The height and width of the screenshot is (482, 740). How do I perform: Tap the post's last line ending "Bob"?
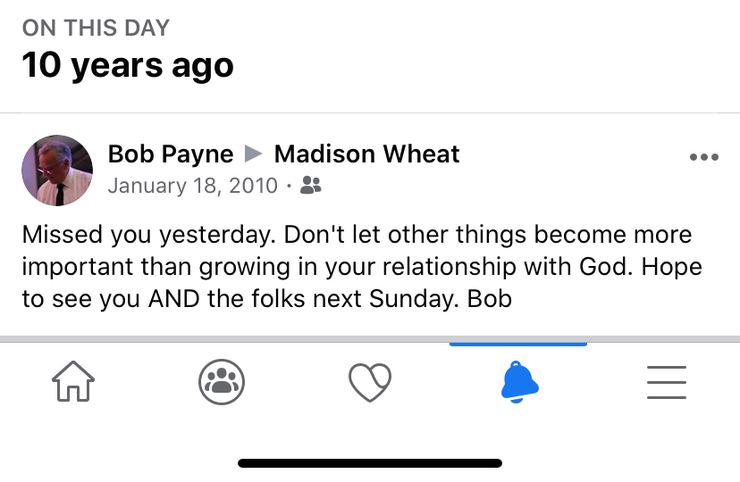(x=266, y=299)
